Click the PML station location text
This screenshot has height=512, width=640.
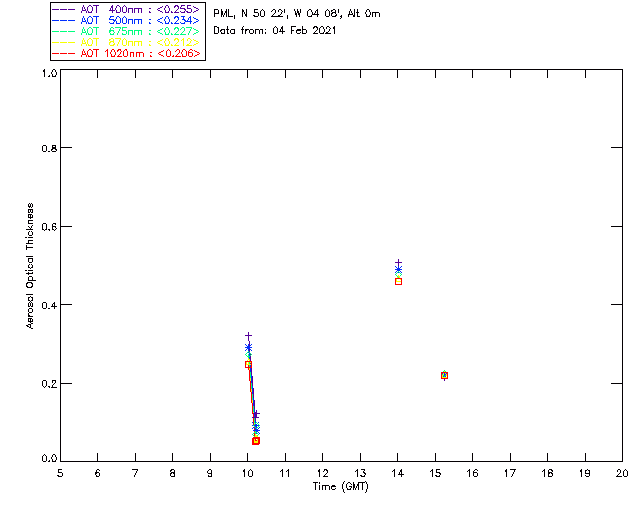tap(297, 14)
